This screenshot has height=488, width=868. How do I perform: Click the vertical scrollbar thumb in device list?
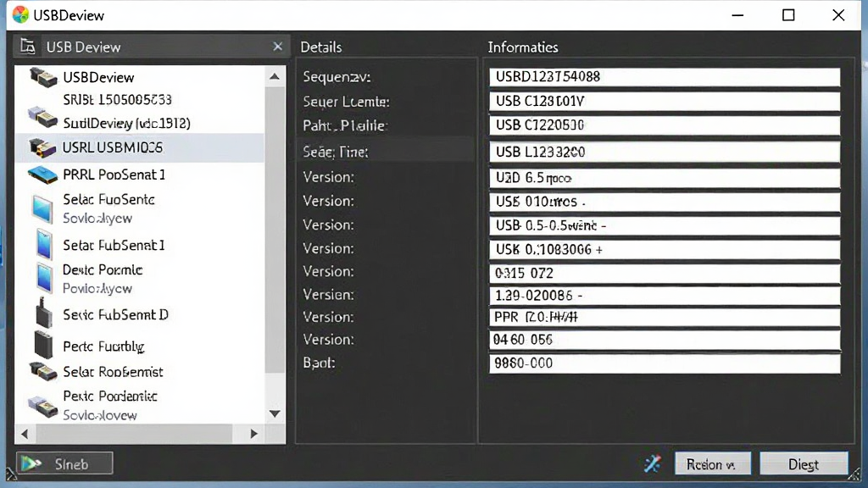pyautogui.click(x=275, y=229)
